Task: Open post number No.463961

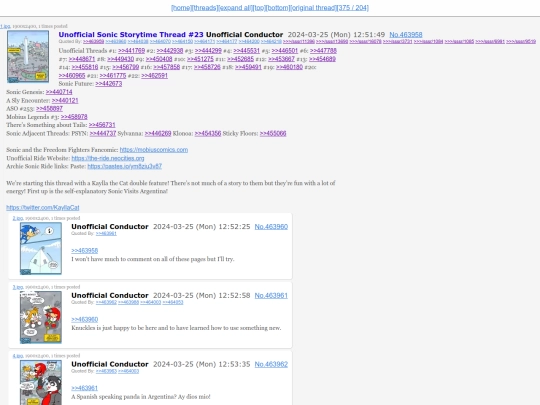Action: point(271,295)
